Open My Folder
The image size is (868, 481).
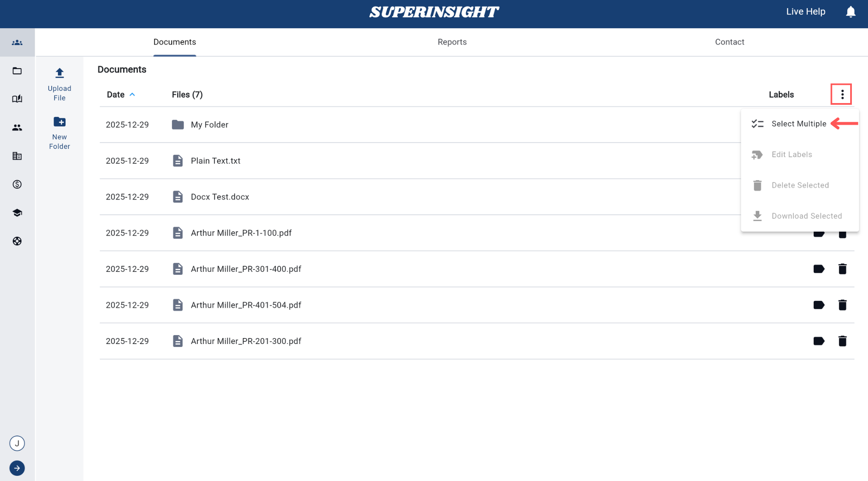(x=209, y=125)
